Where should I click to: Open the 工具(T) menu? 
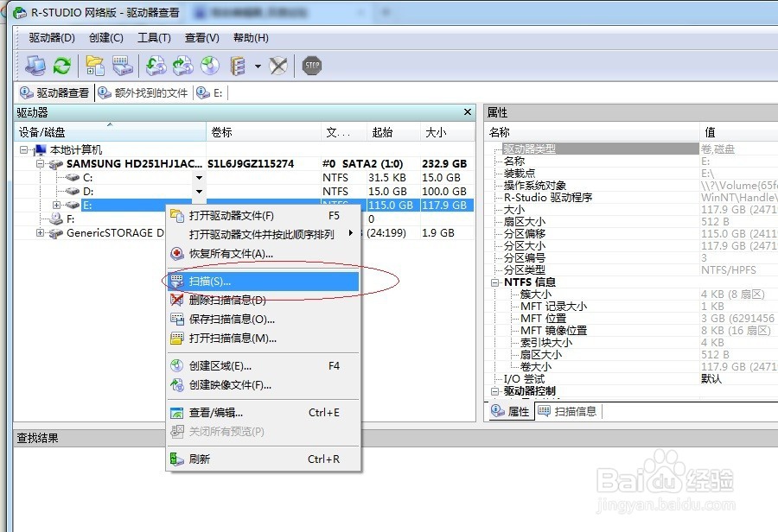[155, 38]
